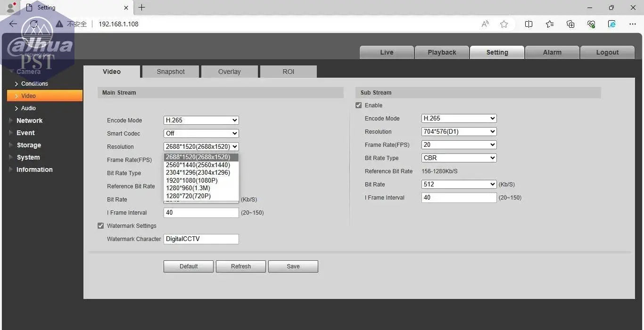
Task: Select 1920*1080(1080P) from resolution list
Action: [192, 180]
